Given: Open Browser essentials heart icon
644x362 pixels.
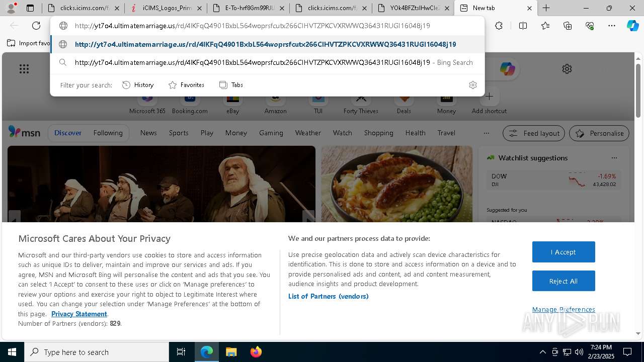Looking at the screenshot, I should point(590,26).
